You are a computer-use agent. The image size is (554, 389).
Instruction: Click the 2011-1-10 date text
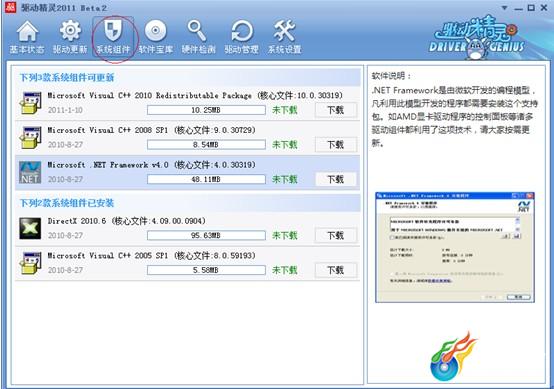(65, 110)
